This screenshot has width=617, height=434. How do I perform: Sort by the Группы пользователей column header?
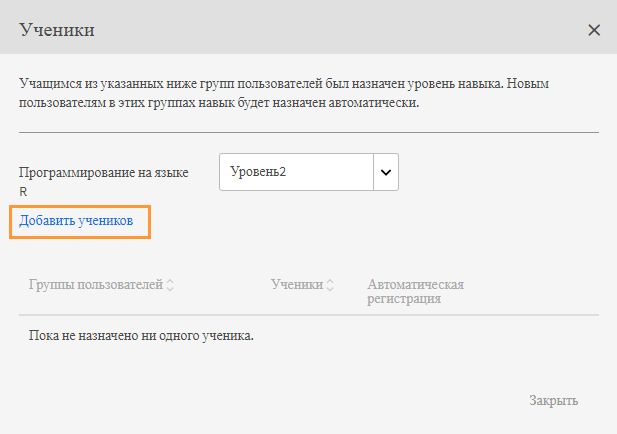96,285
